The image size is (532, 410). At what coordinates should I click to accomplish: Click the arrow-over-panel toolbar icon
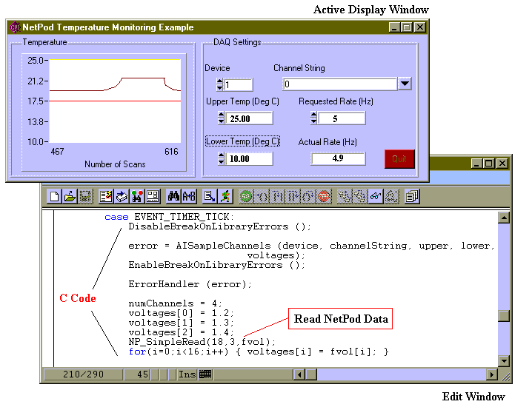122,196
